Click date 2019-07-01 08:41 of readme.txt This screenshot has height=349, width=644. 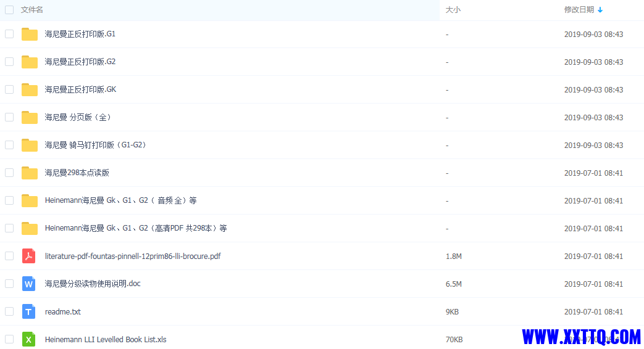(x=593, y=312)
